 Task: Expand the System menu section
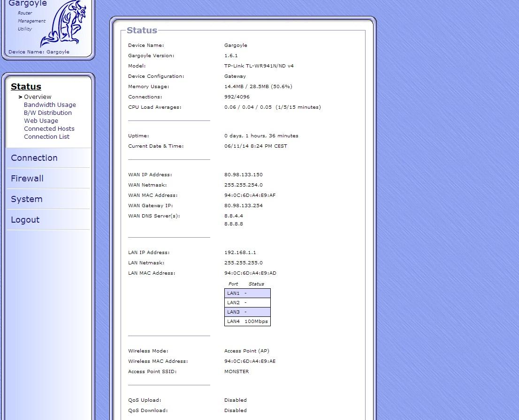coord(26,199)
